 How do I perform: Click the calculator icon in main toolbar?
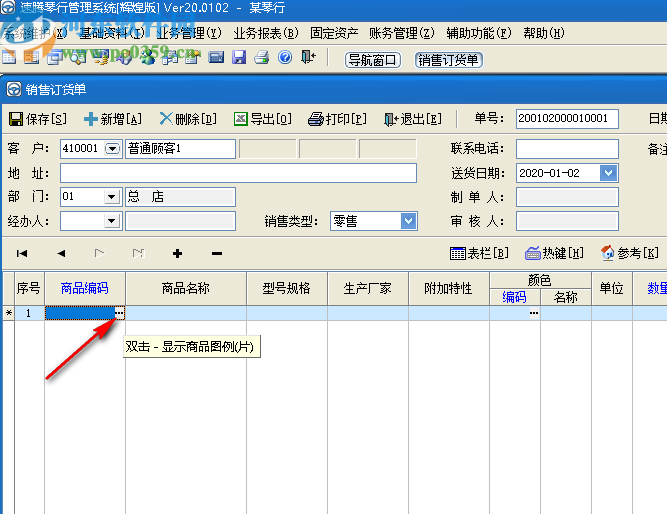pyautogui.click(x=216, y=57)
